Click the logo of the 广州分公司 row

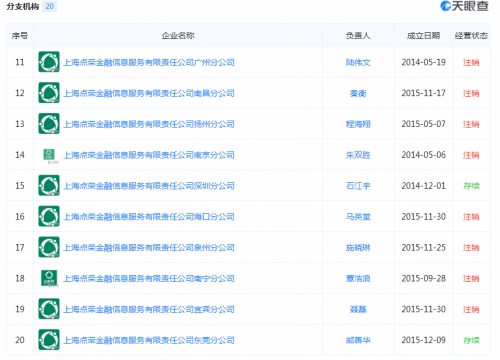(x=49, y=62)
